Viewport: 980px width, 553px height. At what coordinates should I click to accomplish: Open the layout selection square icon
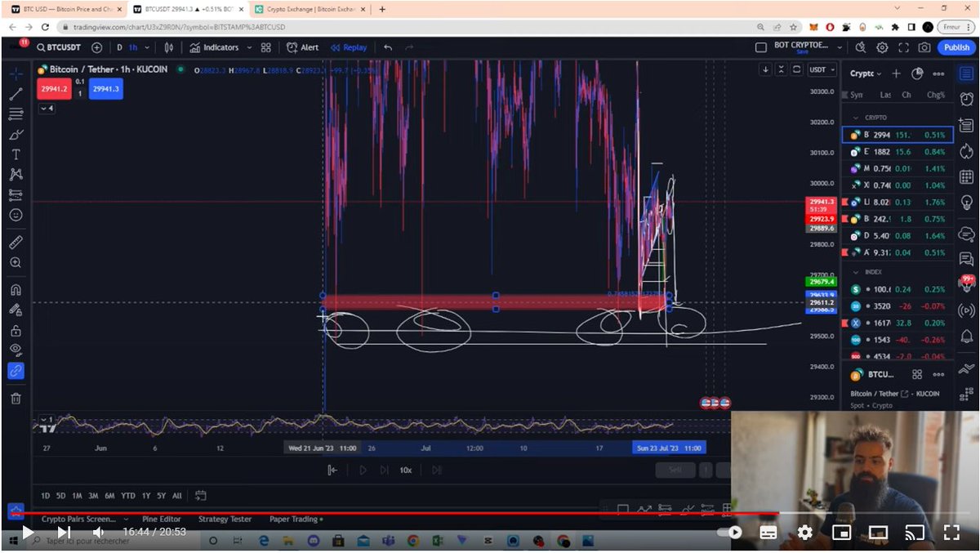761,47
